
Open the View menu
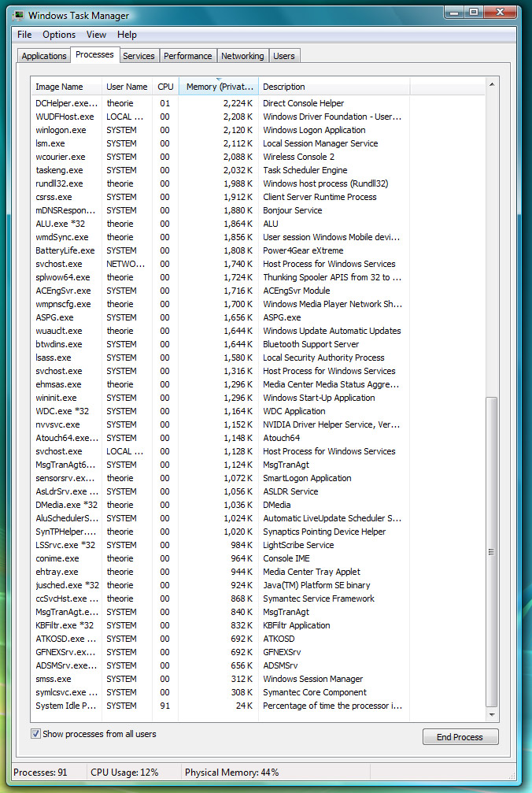[96, 35]
